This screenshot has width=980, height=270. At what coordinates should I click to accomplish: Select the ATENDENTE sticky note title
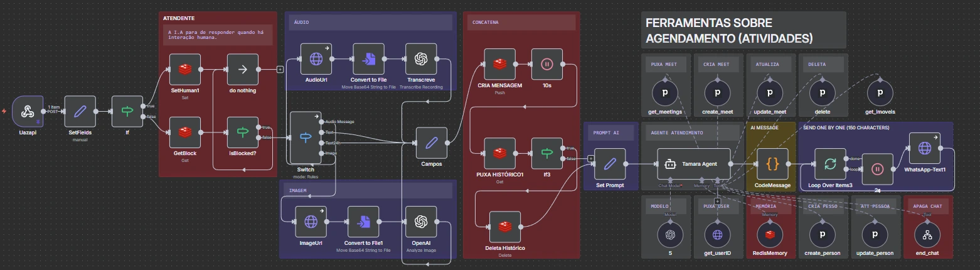(179, 18)
